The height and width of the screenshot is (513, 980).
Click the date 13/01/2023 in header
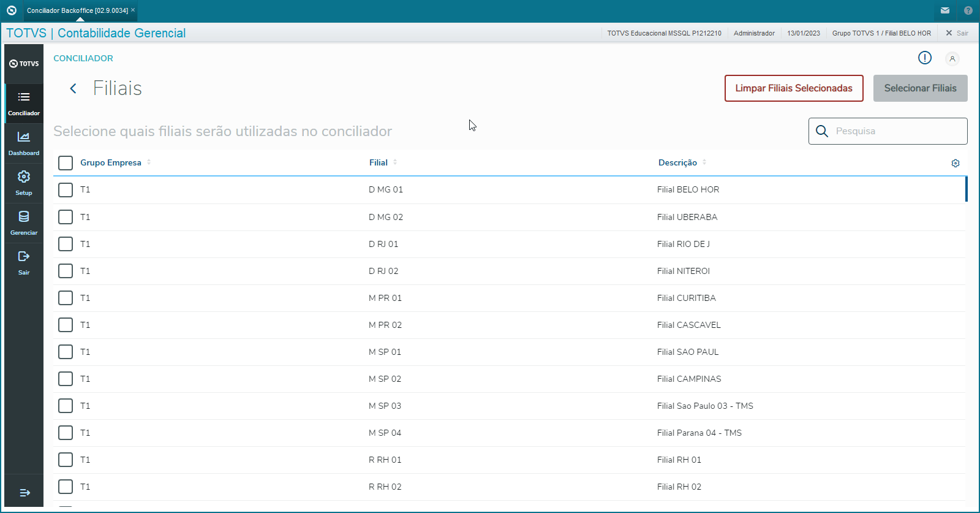point(804,33)
